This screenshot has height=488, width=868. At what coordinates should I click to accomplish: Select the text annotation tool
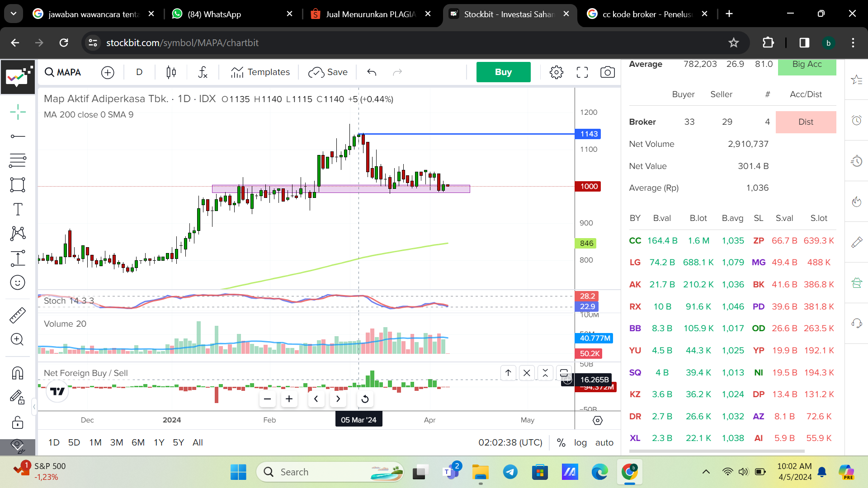coord(18,209)
